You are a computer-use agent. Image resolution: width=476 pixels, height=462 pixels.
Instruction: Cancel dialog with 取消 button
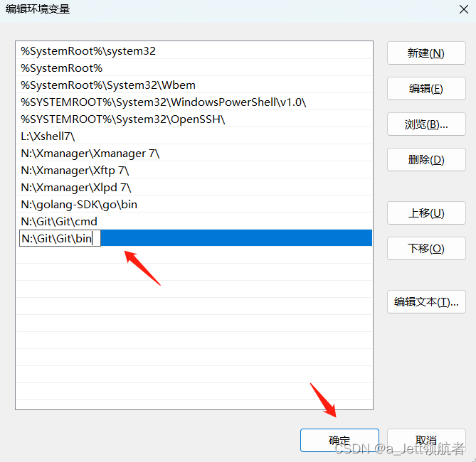[426, 440]
